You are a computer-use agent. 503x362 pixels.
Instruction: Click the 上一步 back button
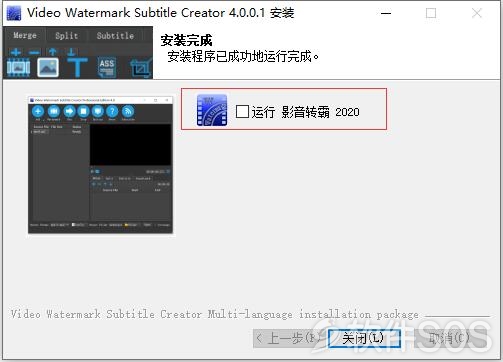(289, 339)
